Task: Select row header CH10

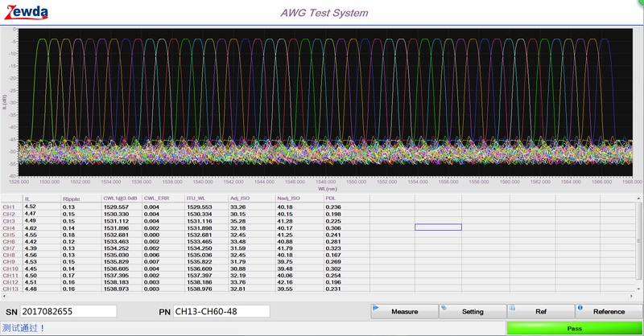Action: [11, 268]
